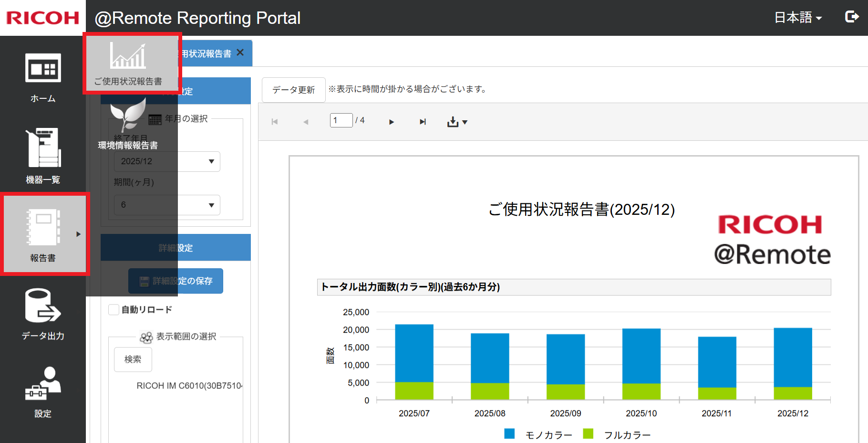This screenshot has width=868, height=443.
Task: Click the 年月の選択 calendar icon
Action: (155, 119)
